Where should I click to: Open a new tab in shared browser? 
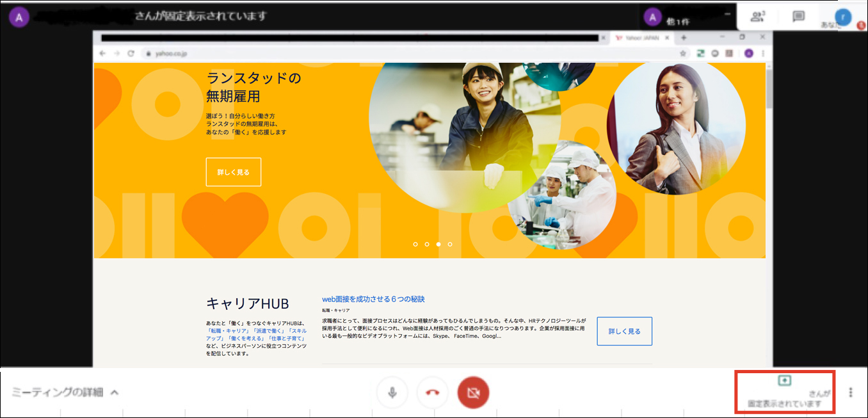point(683,38)
